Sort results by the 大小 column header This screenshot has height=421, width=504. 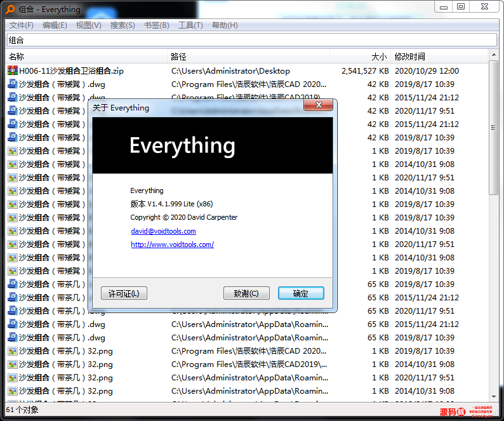coord(360,57)
